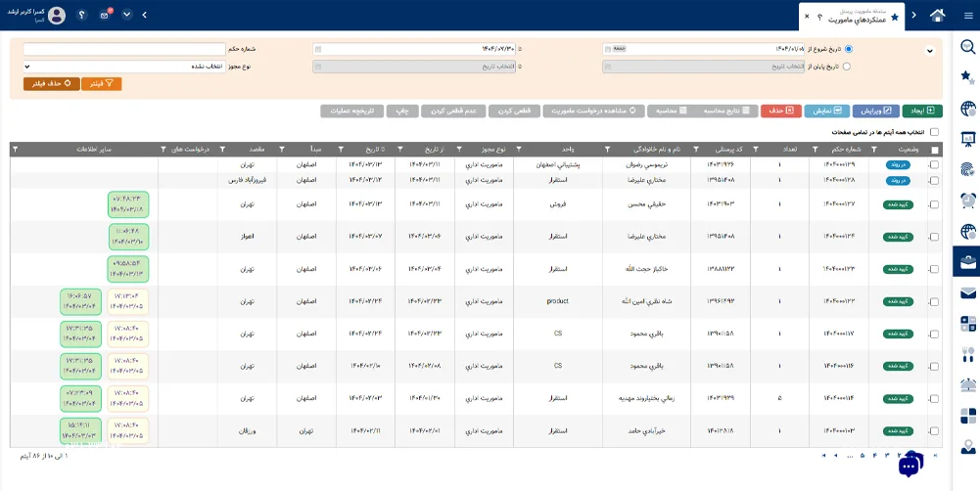Open the envelope icon in sidebar
This screenshot has height=491, width=980.
point(967,292)
